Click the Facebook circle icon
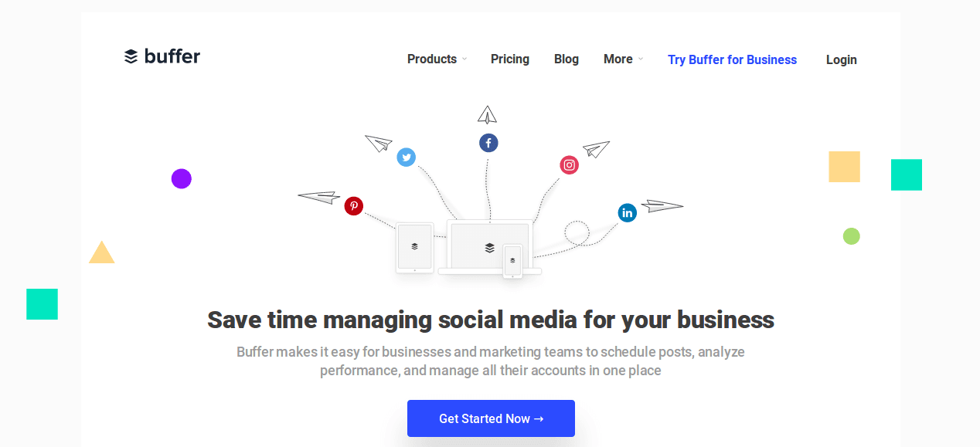The height and width of the screenshot is (447, 980). pyautogui.click(x=488, y=143)
